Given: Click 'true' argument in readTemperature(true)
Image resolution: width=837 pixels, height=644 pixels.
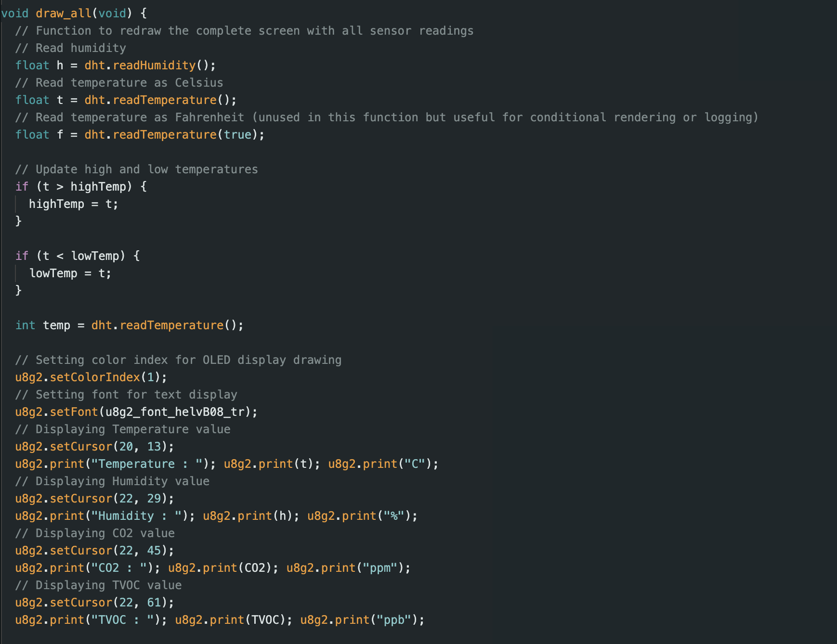Looking at the screenshot, I should point(237,135).
